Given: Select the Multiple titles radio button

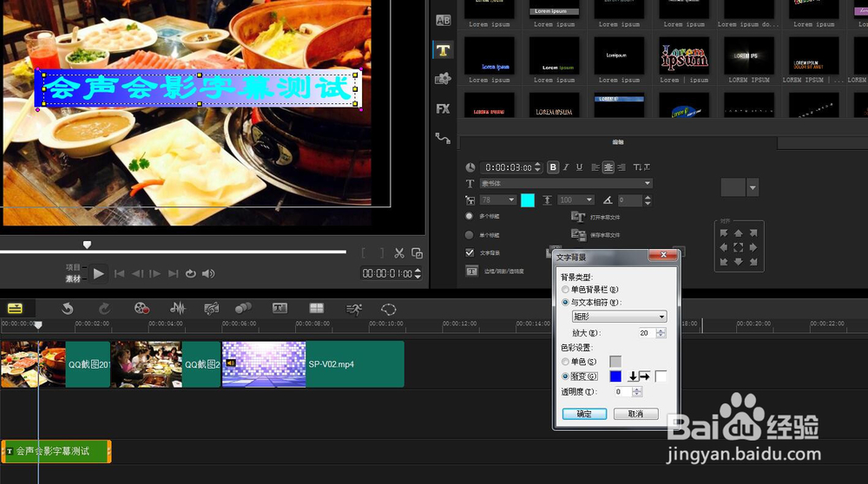Looking at the screenshot, I should pos(469,216).
